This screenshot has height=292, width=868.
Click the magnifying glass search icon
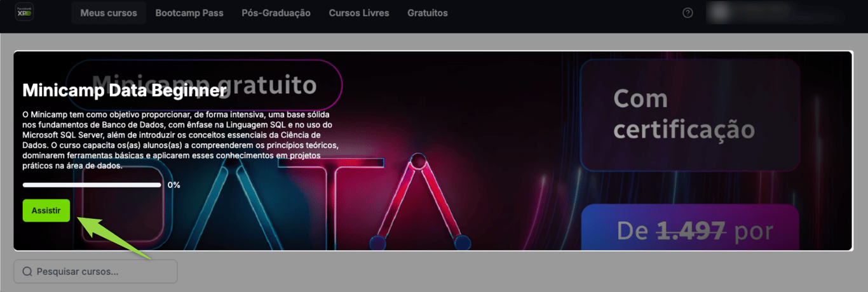click(27, 272)
